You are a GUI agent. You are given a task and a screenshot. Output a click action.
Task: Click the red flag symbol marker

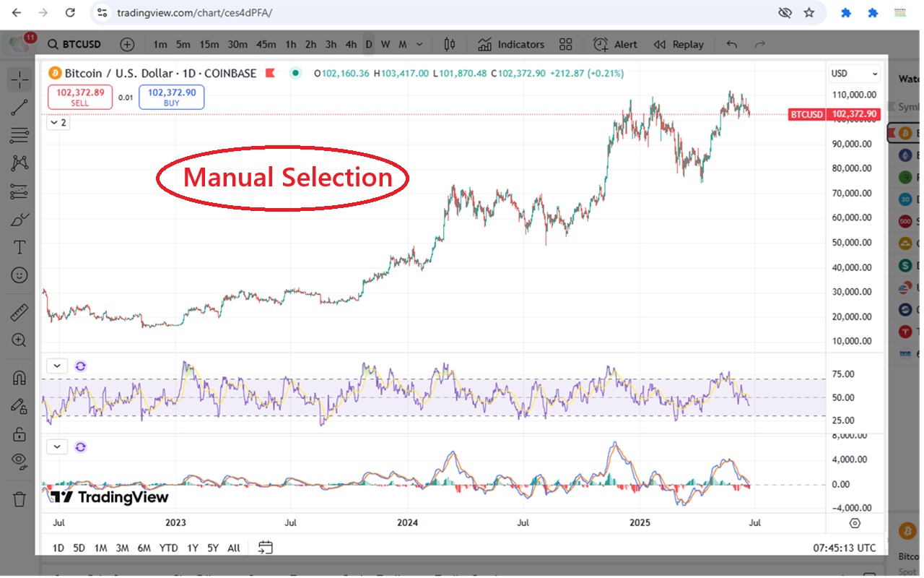(271, 73)
